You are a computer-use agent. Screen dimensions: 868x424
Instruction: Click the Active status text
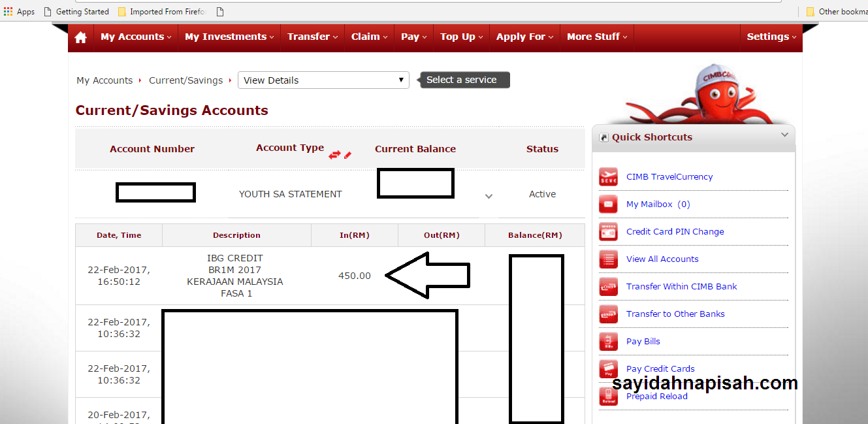[542, 194]
